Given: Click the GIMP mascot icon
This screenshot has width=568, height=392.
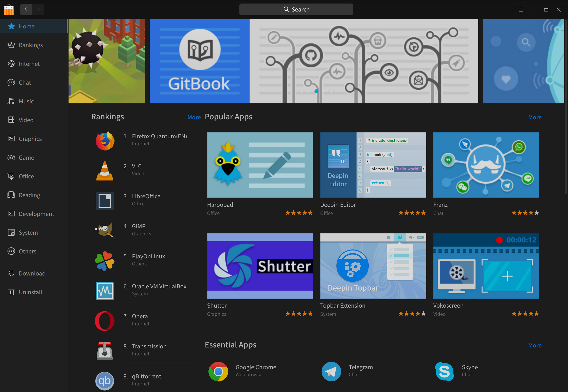Looking at the screenshot, I should tap(105, 231).
